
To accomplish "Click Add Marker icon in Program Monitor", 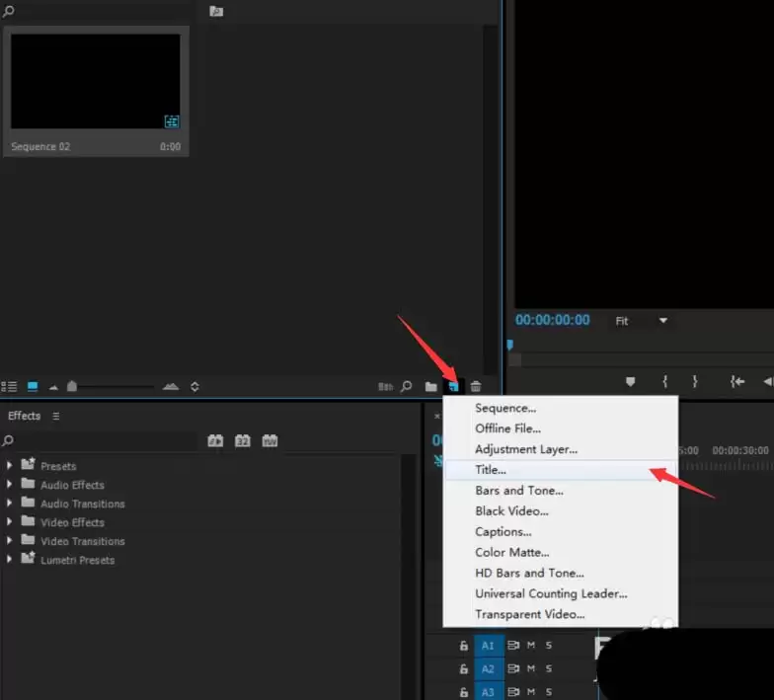I will tap(631, 381).
